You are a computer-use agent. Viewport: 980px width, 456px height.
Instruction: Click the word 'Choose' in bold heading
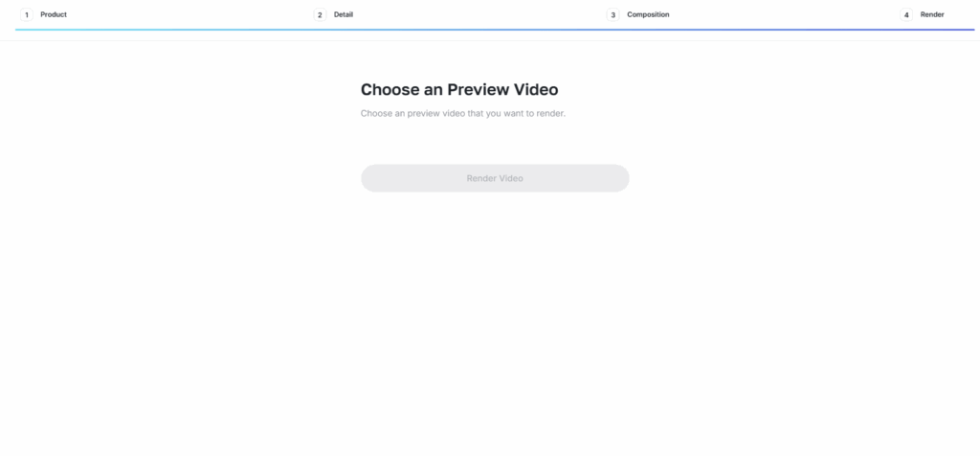tap(390, 89)
